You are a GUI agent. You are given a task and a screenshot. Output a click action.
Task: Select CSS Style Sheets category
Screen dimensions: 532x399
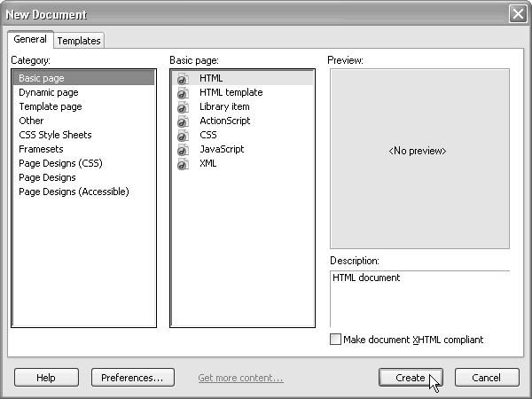click(x=83, y=135)
